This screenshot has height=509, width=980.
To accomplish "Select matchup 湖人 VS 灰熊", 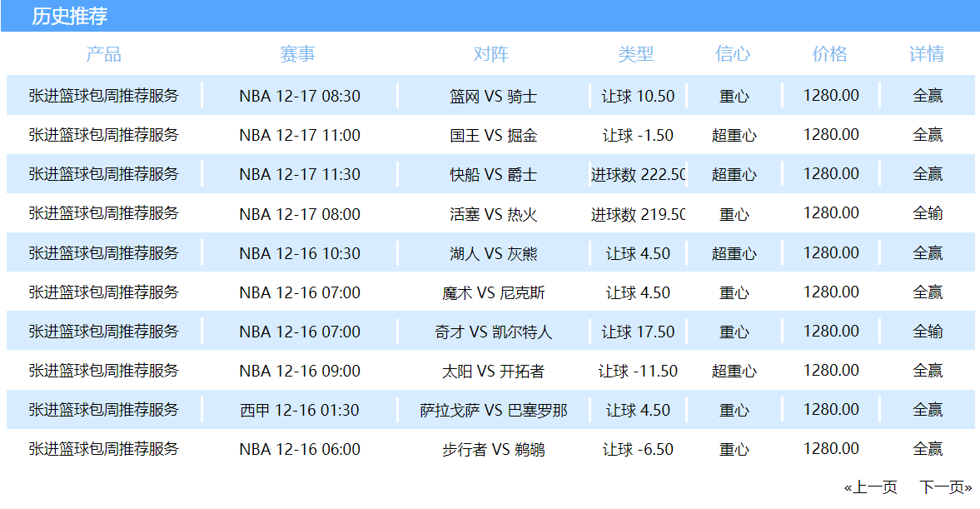I will click(x=494, y=253).
